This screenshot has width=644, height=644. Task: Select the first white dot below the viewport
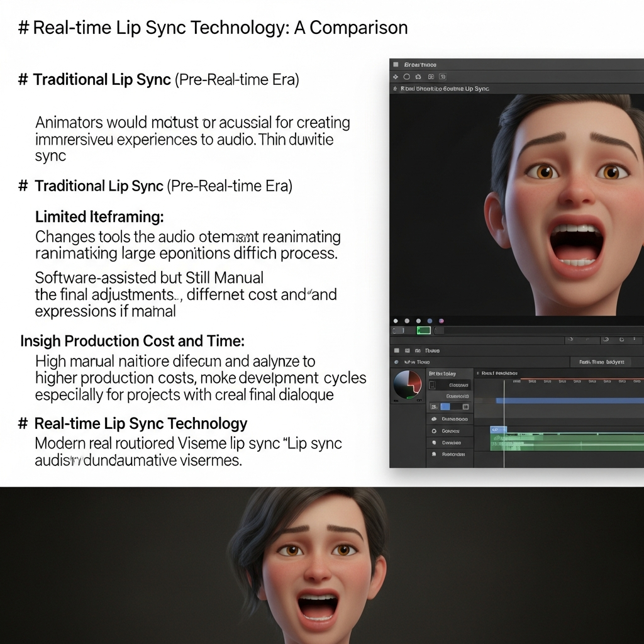click(396, 321)
